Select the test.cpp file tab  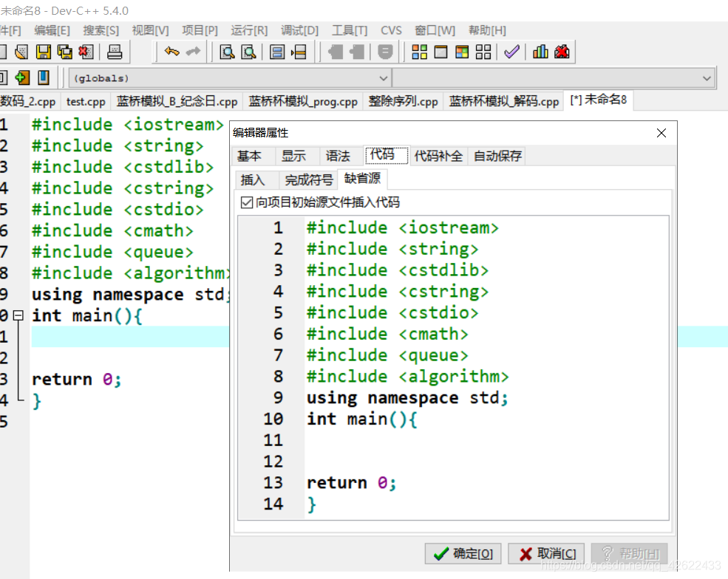click(86, 101)
